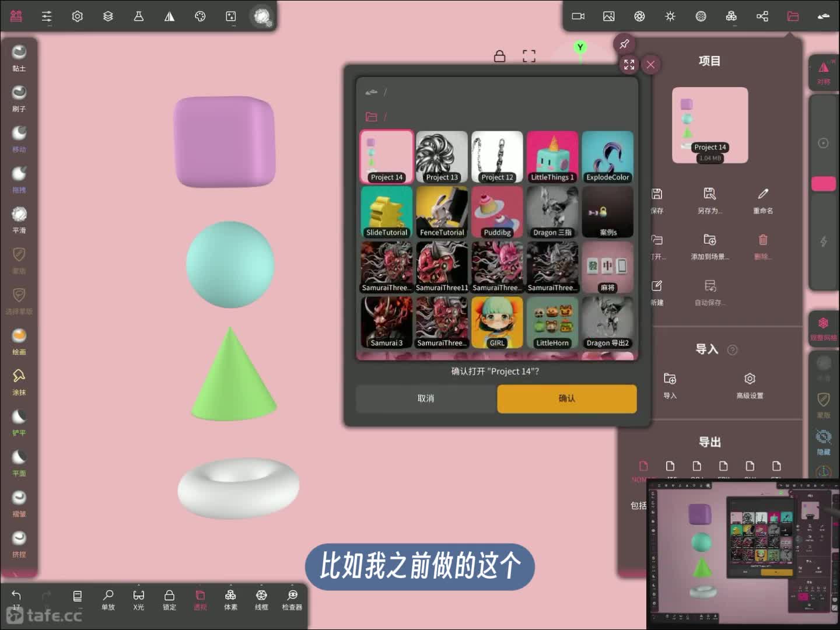
Task: Select the 绘画 paint tool
Action: (x=19, y=341)
